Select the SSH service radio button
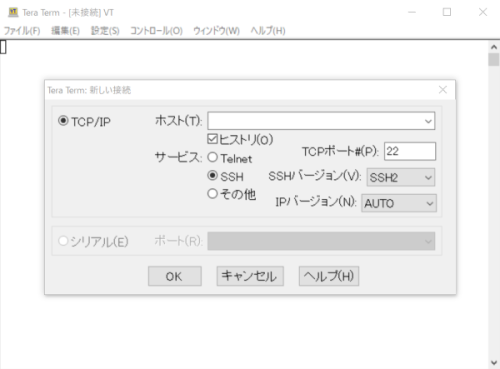Screen dimensions: 500x369 coord(212,175)
